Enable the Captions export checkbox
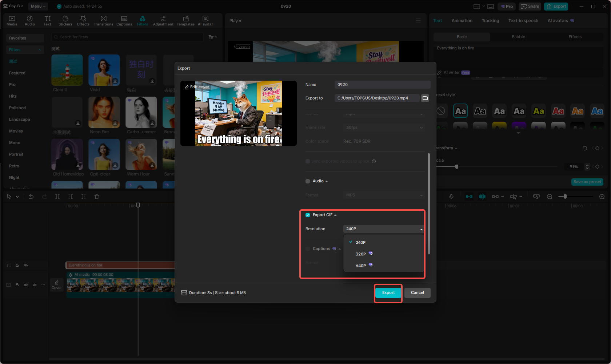The height and width of the screenshot is (364, 611). click(308, 249)
